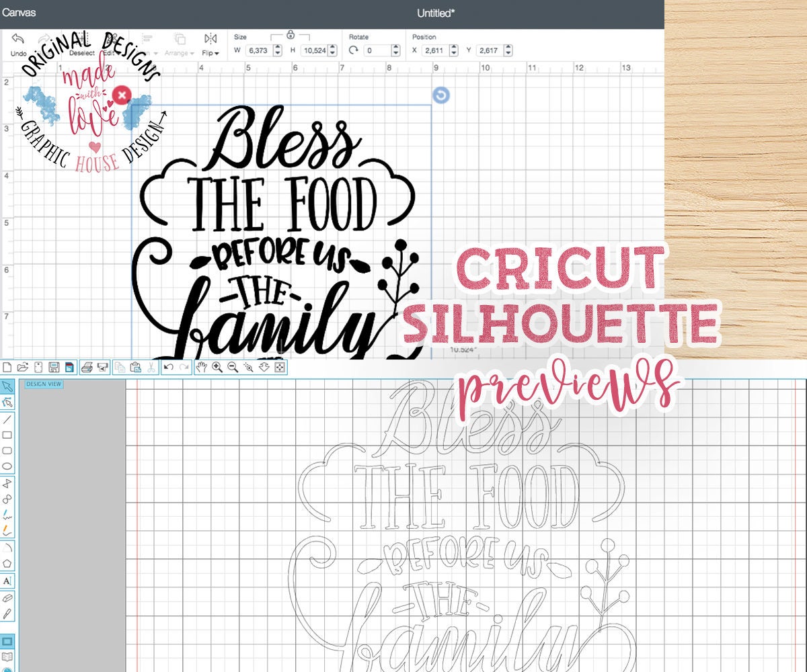
Task: Activate the Pan hand tool
Action: click(x=201, y=367)
